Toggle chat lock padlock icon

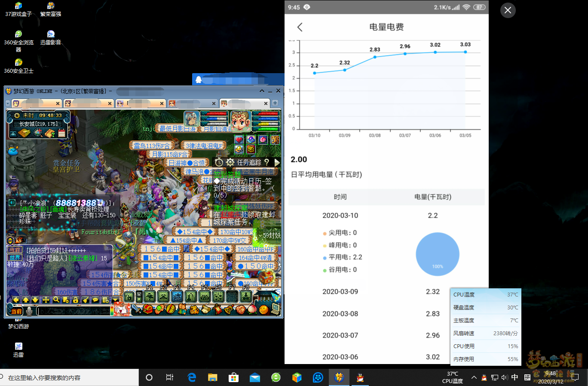pos(76,300)
